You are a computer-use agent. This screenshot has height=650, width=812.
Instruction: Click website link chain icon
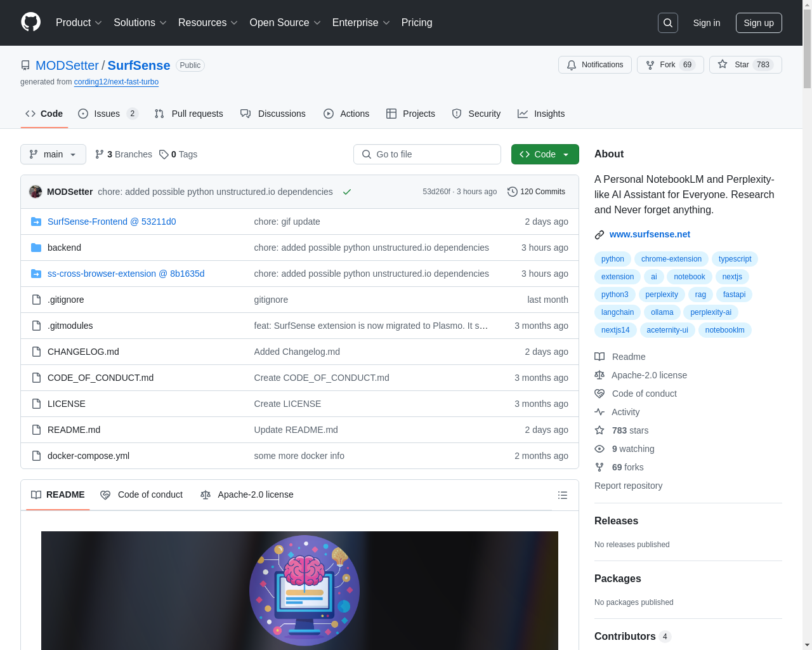point(599,235)
